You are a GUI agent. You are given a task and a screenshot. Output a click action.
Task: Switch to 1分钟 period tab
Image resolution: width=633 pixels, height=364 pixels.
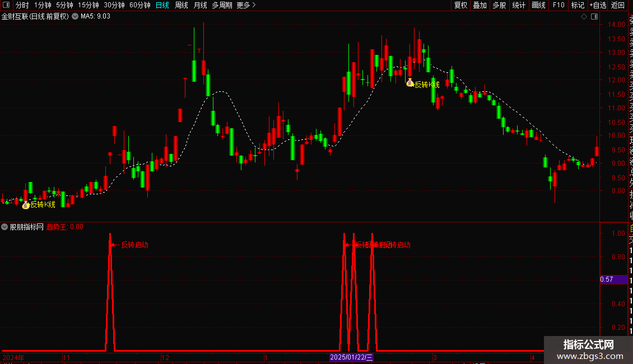(x=43, y=5)
